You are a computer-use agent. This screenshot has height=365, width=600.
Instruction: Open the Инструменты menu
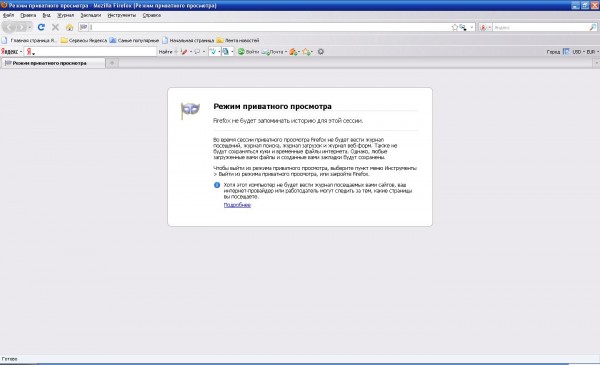tap(122, 15)
